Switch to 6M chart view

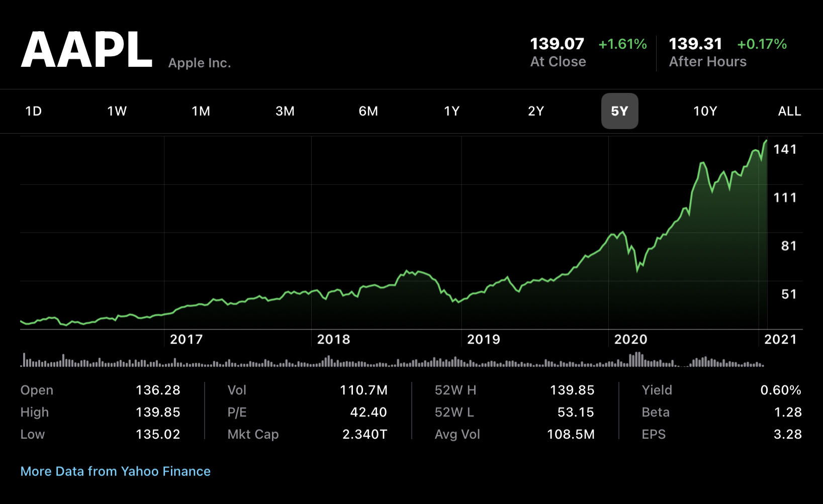click(x=368, y=111)
